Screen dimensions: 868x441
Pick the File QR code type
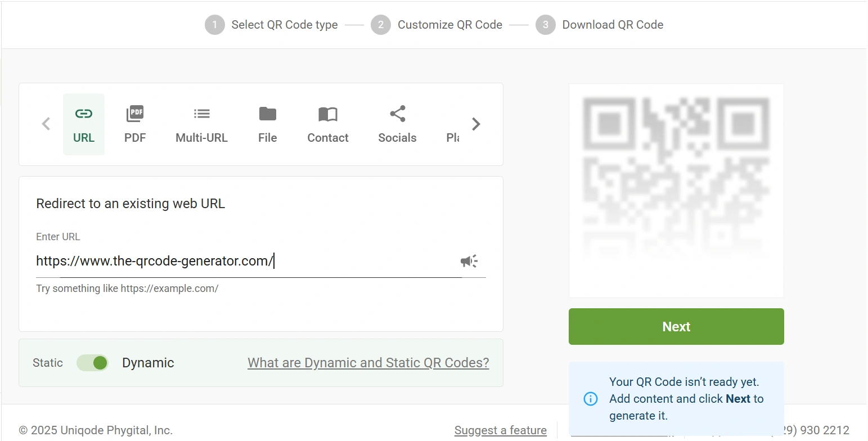tap(268, 124)
